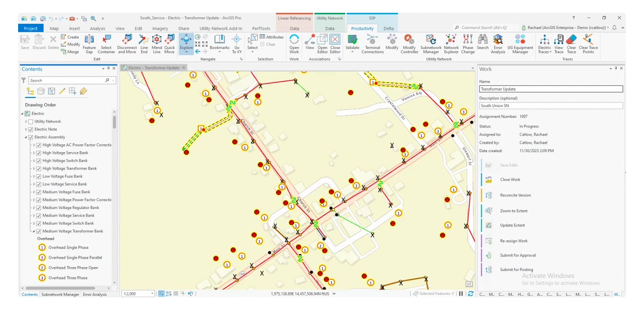The image size is (644, 320).
Task: Use the Quick Move tool
Action: [x=169, y=44]
